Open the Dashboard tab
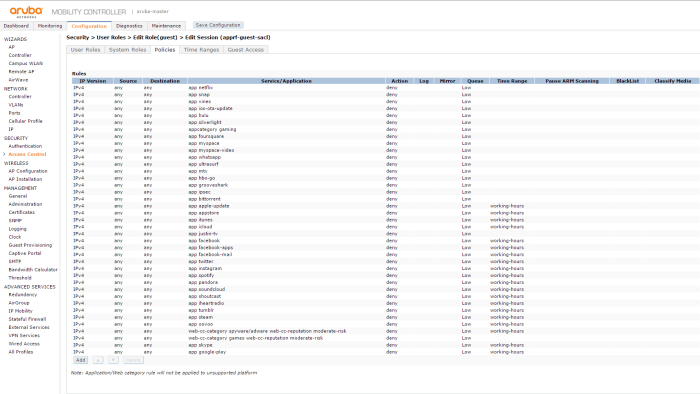The image size is (700, 394). tap(16, 26)
